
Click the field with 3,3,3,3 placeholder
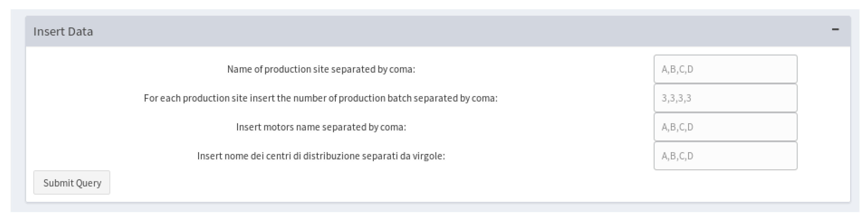725,98
